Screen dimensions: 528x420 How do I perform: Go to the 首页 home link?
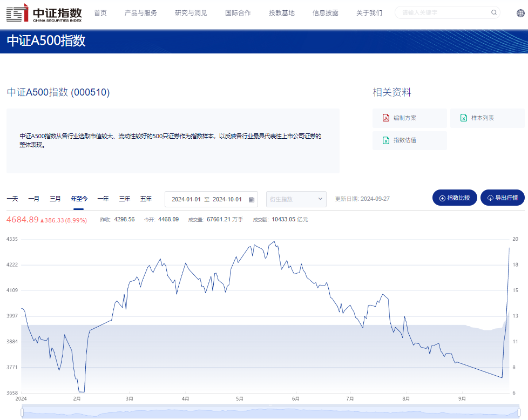coord(100,13)
